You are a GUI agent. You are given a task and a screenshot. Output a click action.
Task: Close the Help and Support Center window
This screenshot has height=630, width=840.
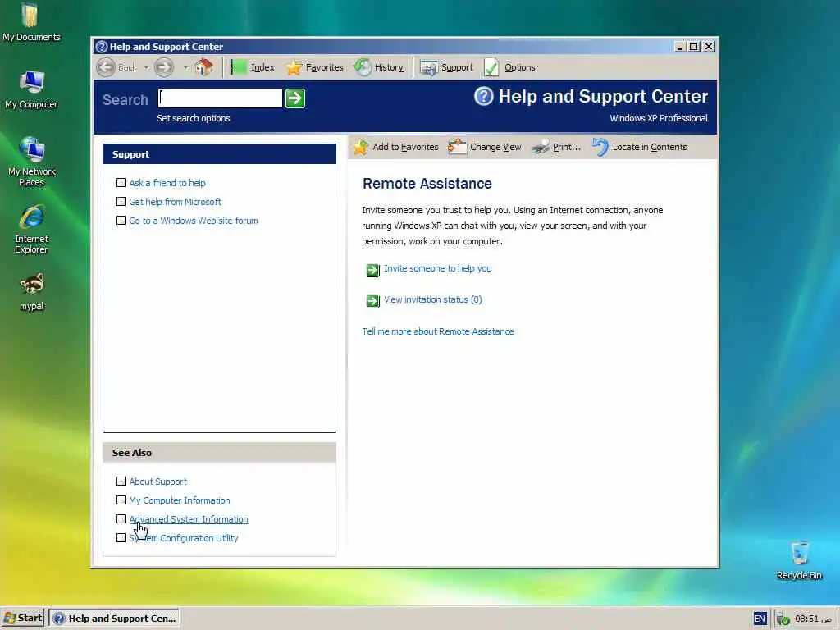[709, 47]
